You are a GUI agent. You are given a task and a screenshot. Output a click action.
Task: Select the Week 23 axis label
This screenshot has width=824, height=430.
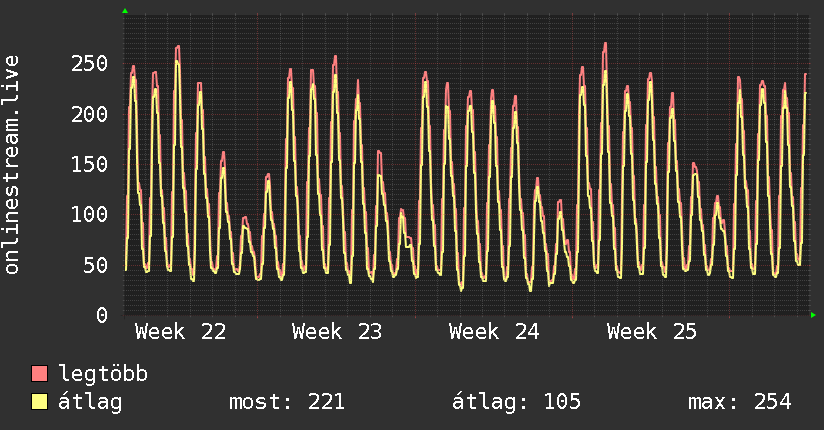[x=337, y=332]
